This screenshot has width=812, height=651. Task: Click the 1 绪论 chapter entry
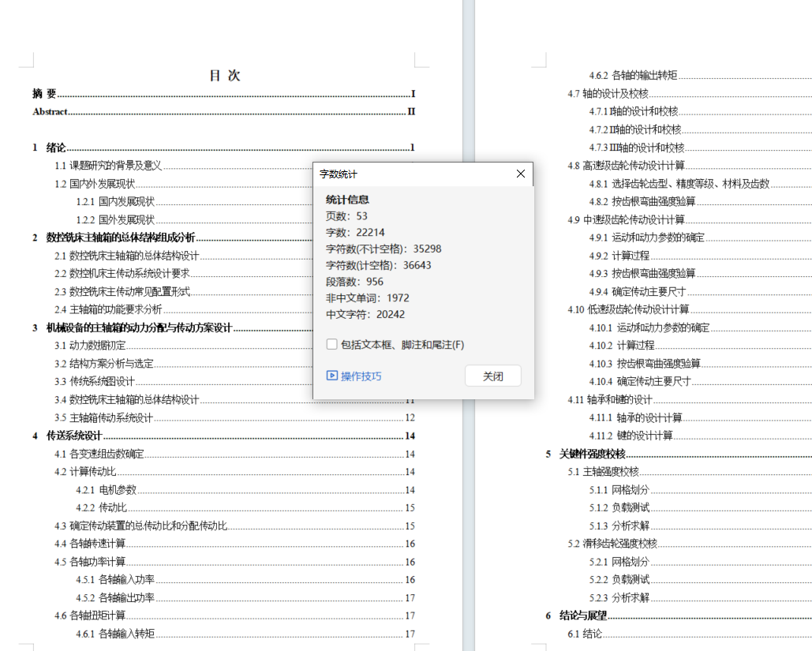point(224,148)
